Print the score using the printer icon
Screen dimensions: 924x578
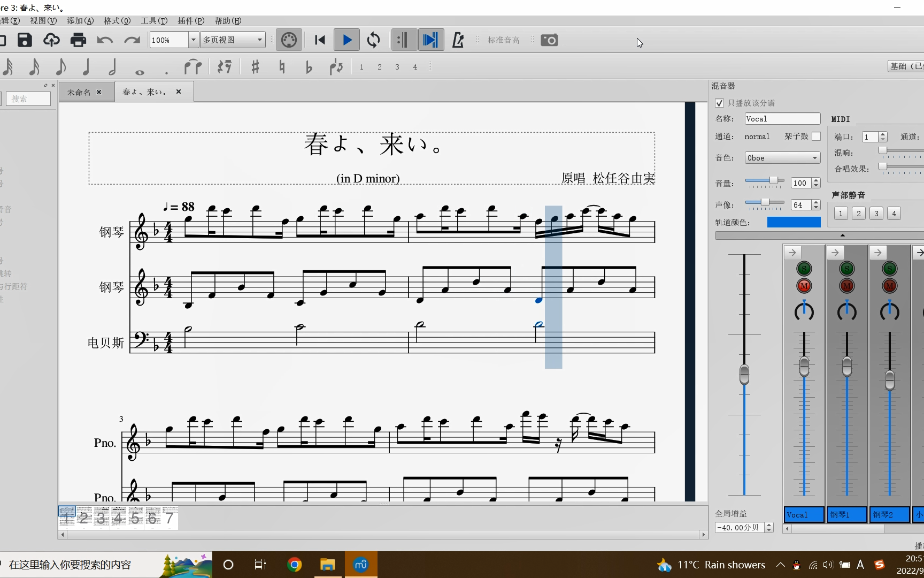pyautogui.click(x=78, y=40)
